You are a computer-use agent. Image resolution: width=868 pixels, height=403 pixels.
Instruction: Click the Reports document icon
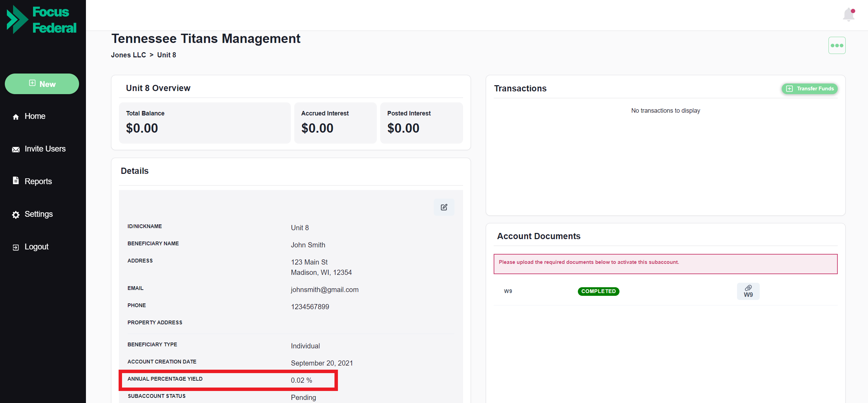click(16, 180)
